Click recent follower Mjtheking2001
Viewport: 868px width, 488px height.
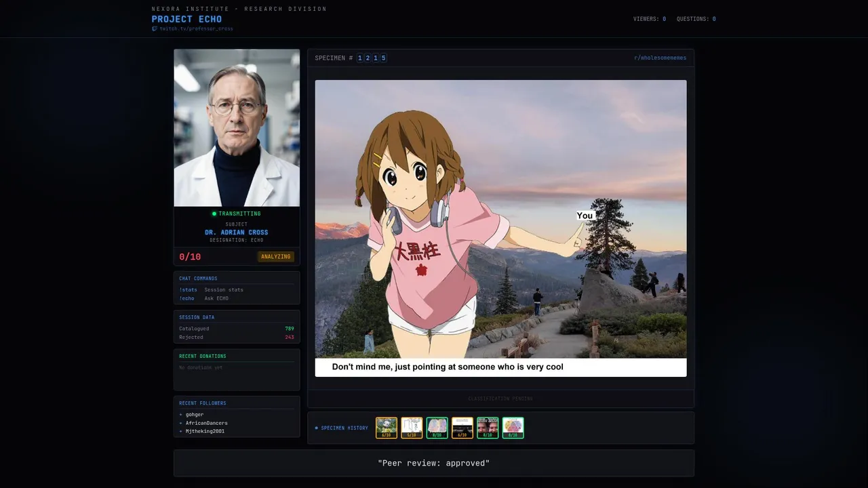[x=205, y=431]
